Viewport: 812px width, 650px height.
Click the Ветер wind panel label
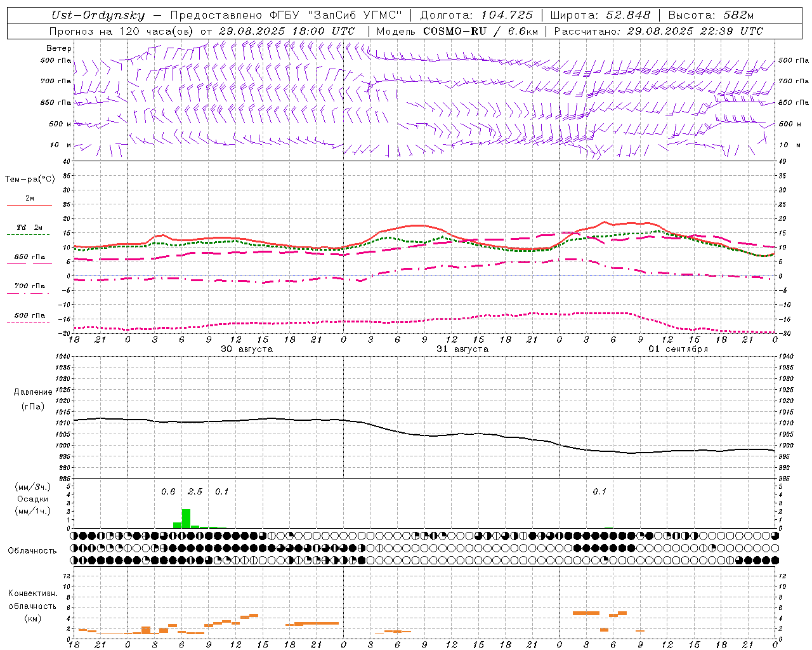click(x=59, y=48)
